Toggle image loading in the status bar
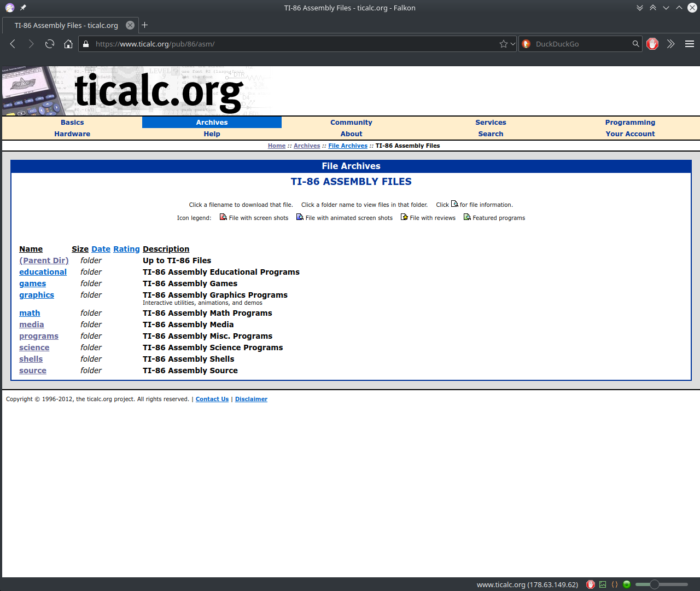 click(602, 584)
